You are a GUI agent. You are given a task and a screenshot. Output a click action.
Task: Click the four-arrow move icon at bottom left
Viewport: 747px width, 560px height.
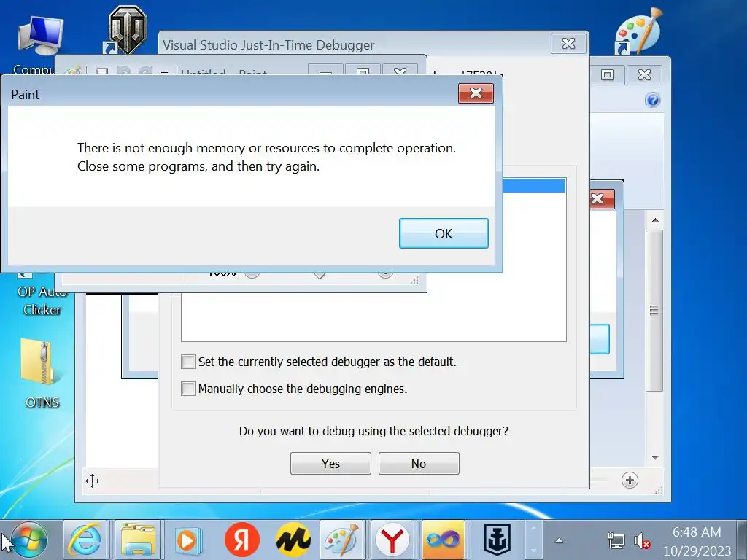coord(93,481)
